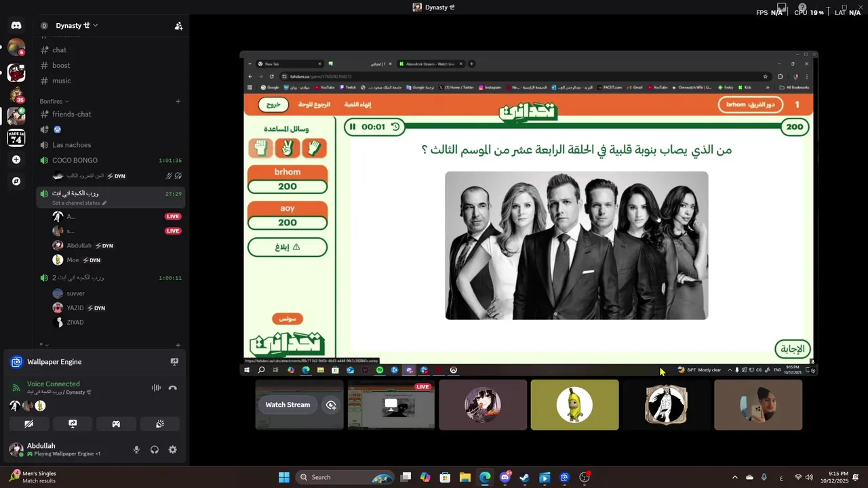Open Steam from the Windows taskbar

524,477
